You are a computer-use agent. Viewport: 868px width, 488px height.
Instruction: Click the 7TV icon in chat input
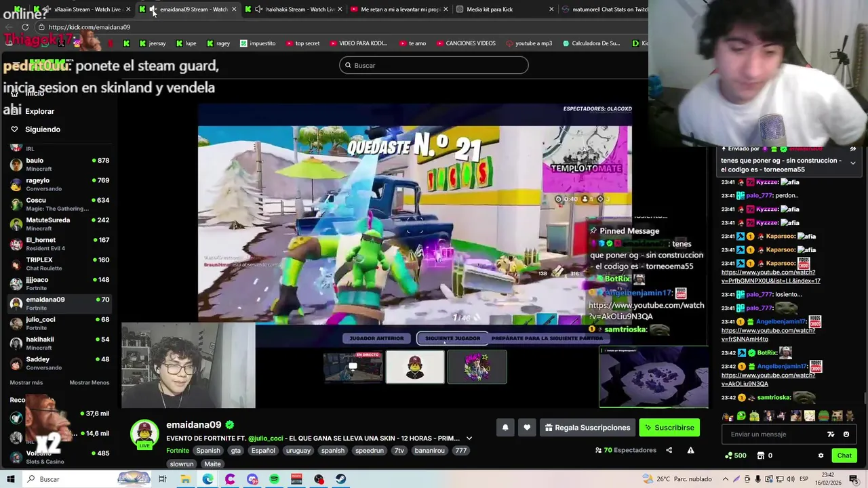click(x=831, y=434)
